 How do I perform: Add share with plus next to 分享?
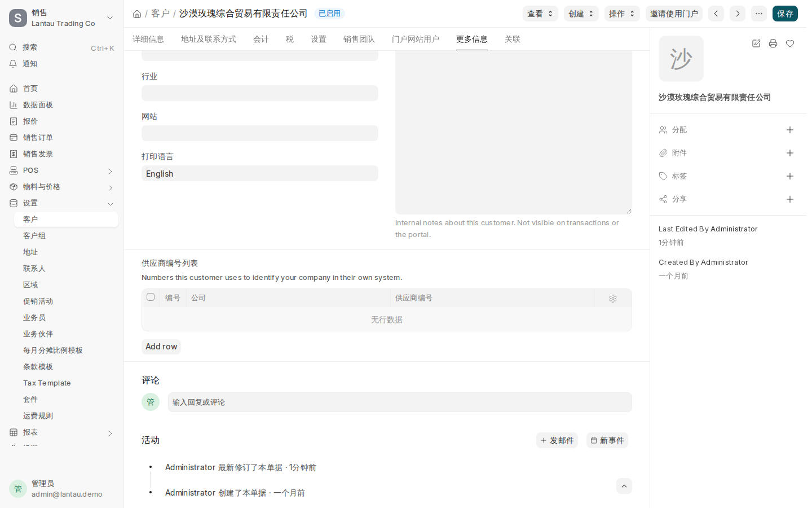click(x=790, y=199)
